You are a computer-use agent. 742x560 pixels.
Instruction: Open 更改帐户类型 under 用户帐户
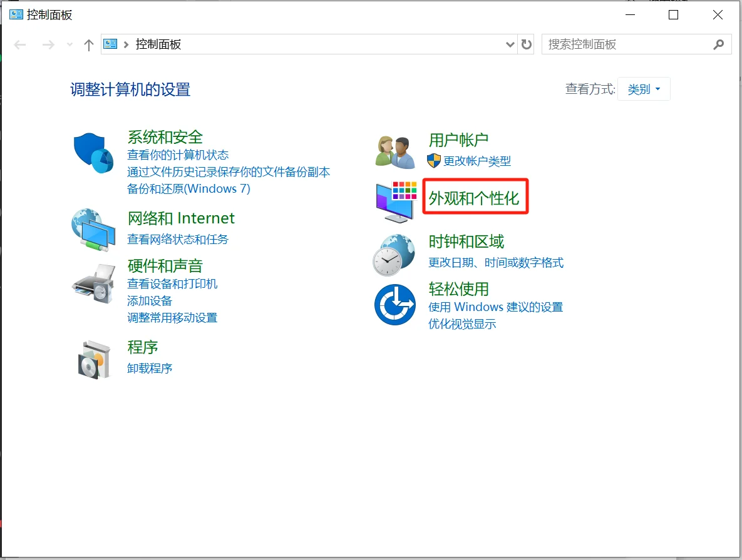tap(478, 161)
